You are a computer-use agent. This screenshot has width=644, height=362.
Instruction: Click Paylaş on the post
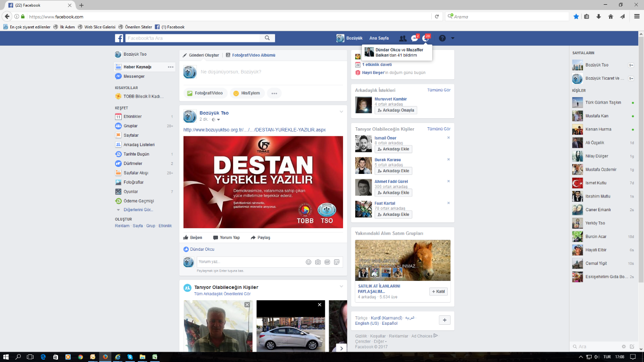click(x=260, y=238)
